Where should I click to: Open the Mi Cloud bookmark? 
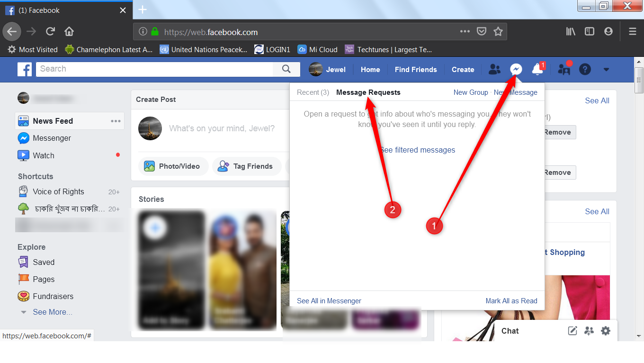coord(317,49)
